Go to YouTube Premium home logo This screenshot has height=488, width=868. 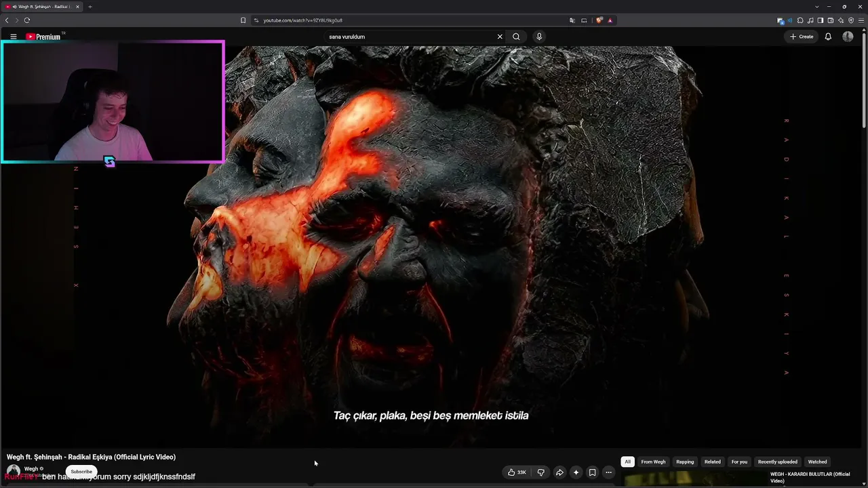pyautogui.click(x=43, y=37)
